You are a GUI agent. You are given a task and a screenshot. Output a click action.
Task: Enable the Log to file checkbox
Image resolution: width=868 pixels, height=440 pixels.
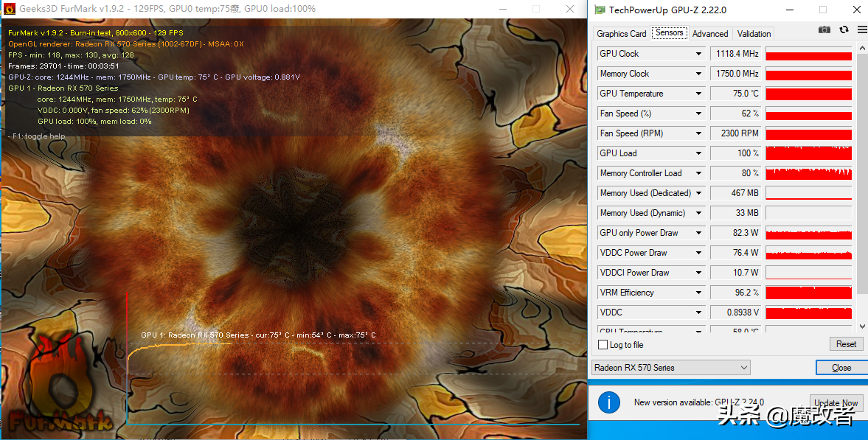pos(603,345)
